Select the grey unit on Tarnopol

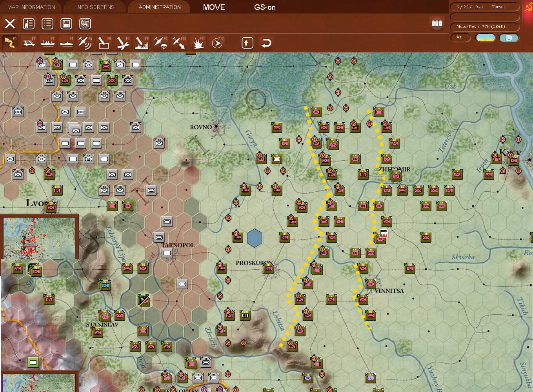tap(167, 253)
